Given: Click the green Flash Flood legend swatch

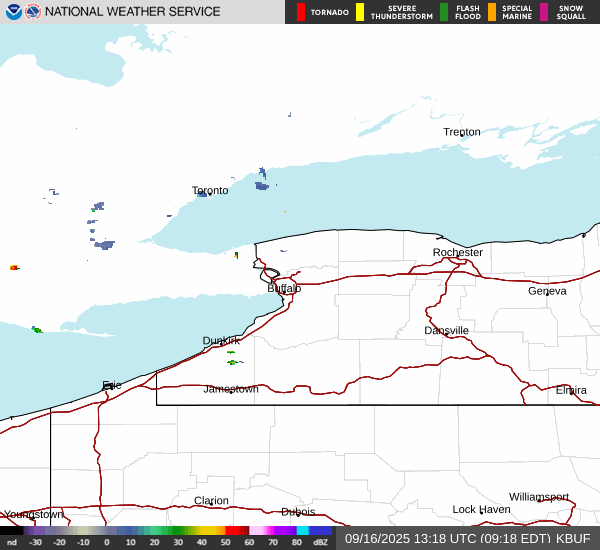Looking at the screenshot, I should (444, 12).
